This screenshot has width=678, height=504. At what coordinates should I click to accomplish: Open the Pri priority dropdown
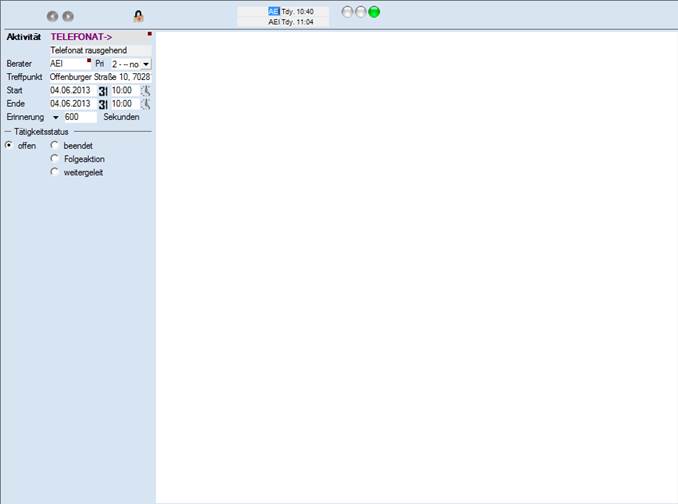click(x=146, y=64)
